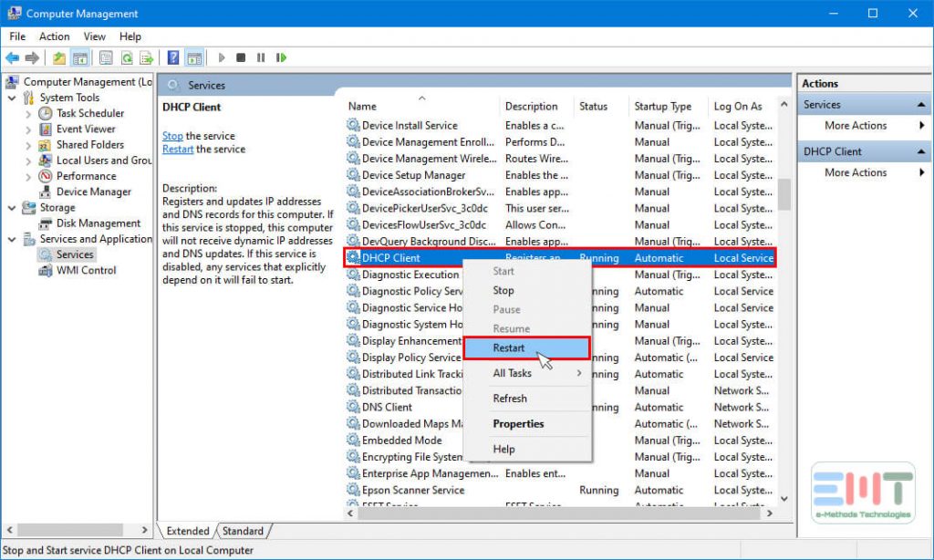
Task: Click the DNS Client gear icon
Action: pyautogui.click(x=353, y=407)
